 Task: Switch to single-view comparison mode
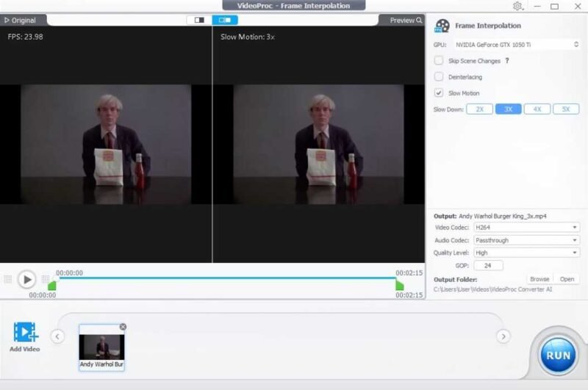pos(199,20)
